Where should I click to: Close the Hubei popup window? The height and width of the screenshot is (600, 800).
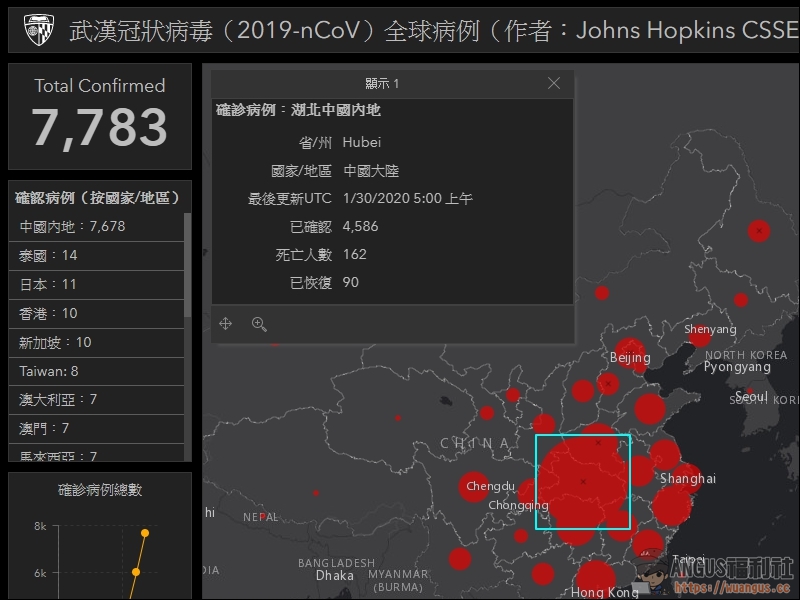554,83
